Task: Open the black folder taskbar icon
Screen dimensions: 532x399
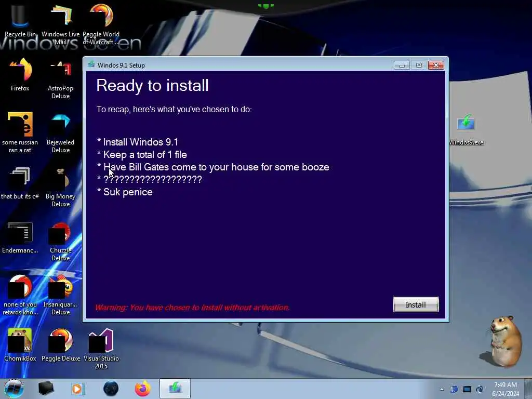Action: tap(46, 389)
